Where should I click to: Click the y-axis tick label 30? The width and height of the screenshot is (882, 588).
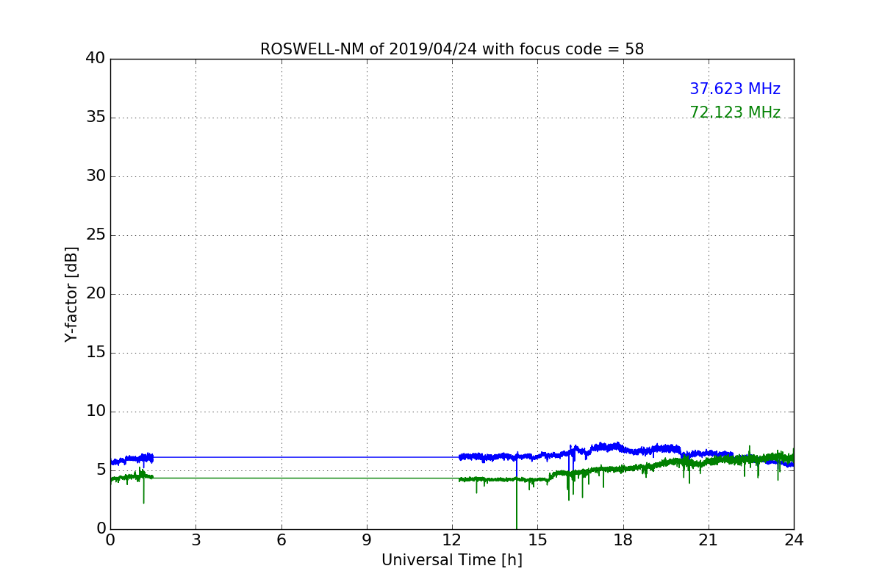tap(96, 176)
